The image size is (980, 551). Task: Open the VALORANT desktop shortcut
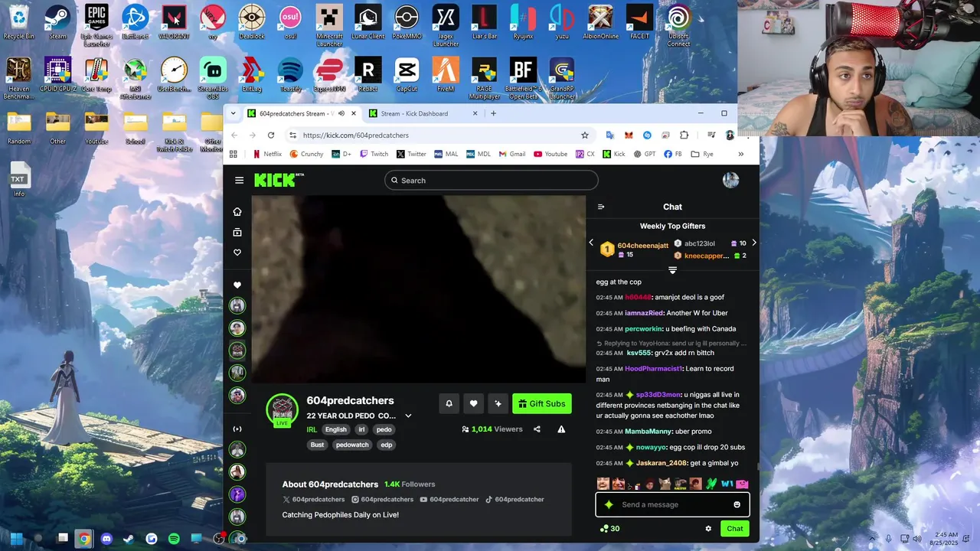click(x=174, y=22)
